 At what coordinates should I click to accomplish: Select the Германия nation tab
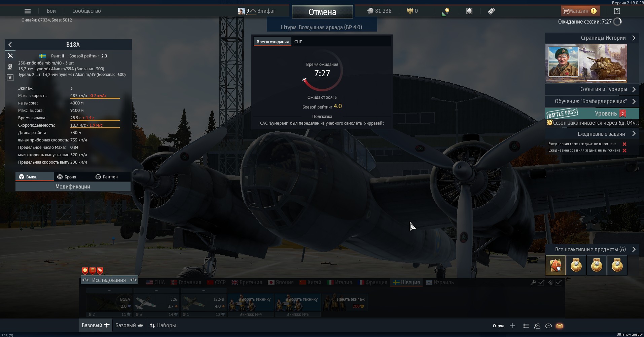(x=186, y=283)
